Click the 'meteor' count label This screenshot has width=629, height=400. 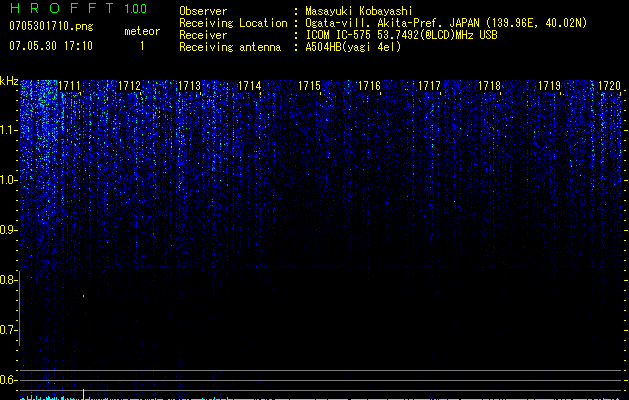(142, 31)
